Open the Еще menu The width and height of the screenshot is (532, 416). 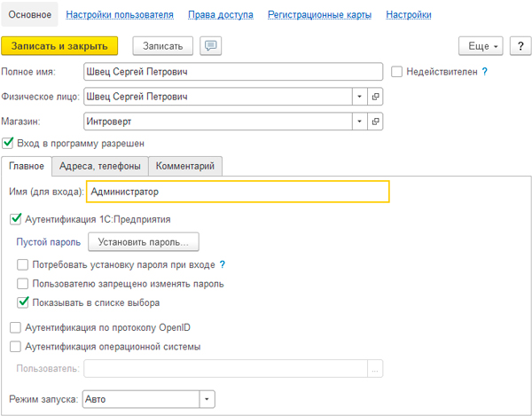pos(481,46)
